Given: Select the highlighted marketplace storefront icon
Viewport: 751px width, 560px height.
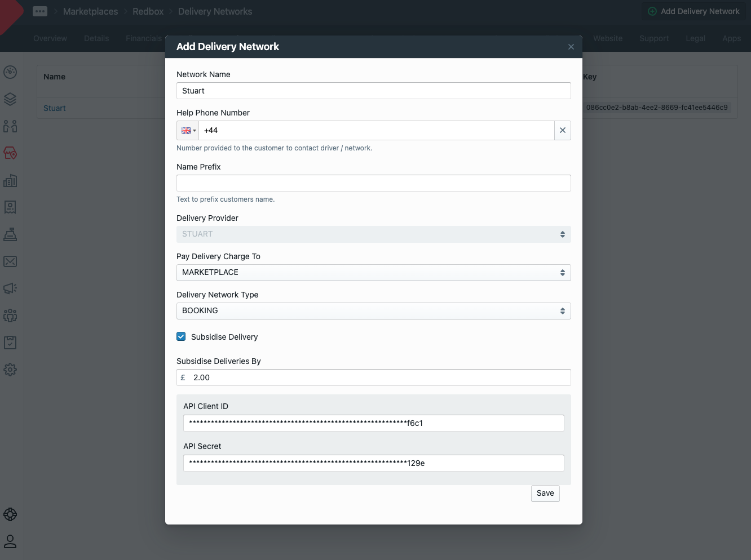Looking at the screenshot, I should pos(10,153).
